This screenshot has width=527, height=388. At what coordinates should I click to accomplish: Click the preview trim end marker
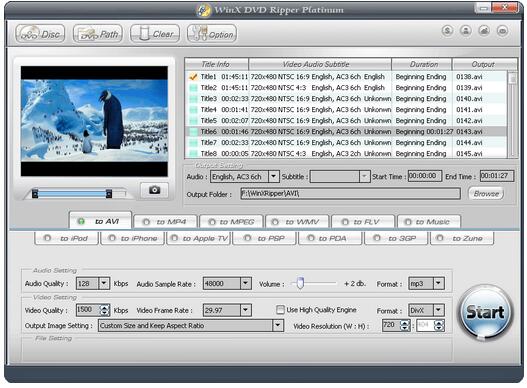click(109, 194)
